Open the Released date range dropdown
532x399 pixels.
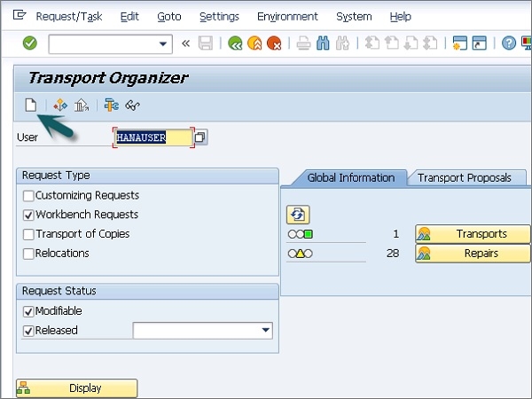266,330
